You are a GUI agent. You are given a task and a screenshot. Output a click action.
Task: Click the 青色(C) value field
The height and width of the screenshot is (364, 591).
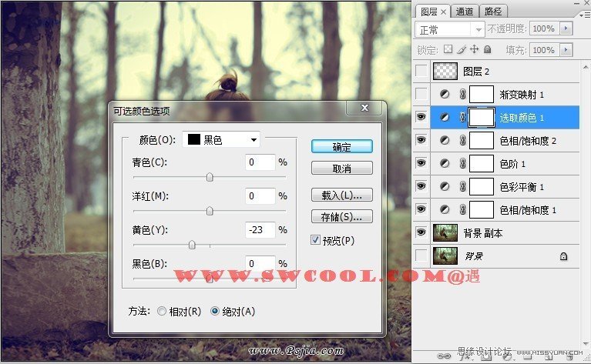coord(260,162)
